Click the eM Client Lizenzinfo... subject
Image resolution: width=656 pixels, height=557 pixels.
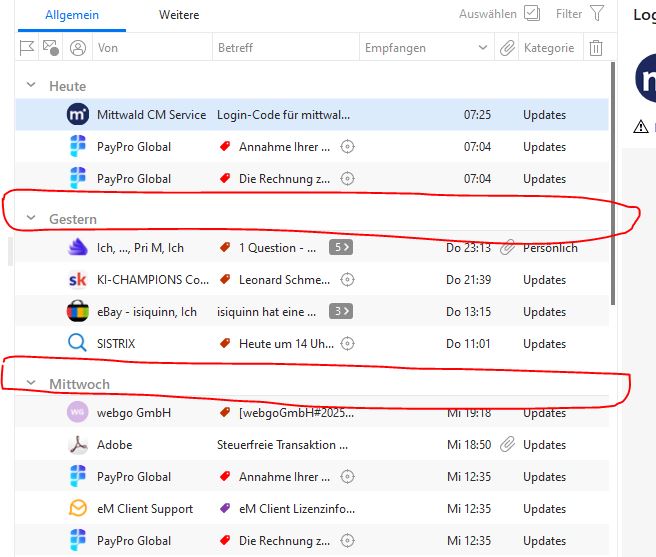coord(297,509)
